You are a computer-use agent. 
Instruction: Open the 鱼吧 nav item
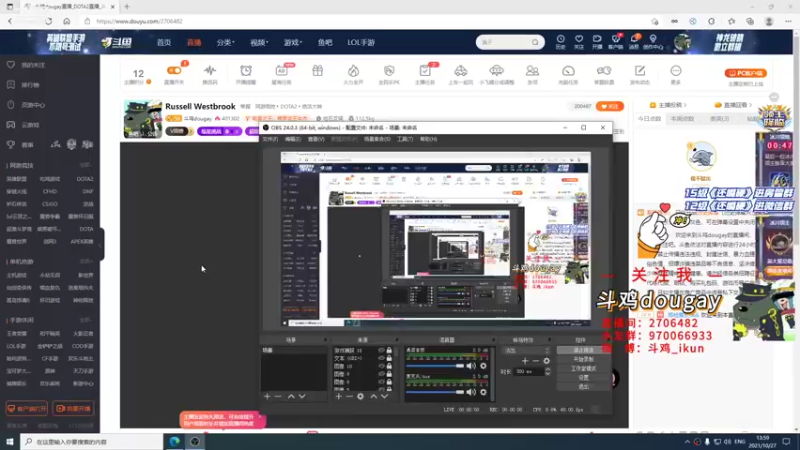coord(325,42)
